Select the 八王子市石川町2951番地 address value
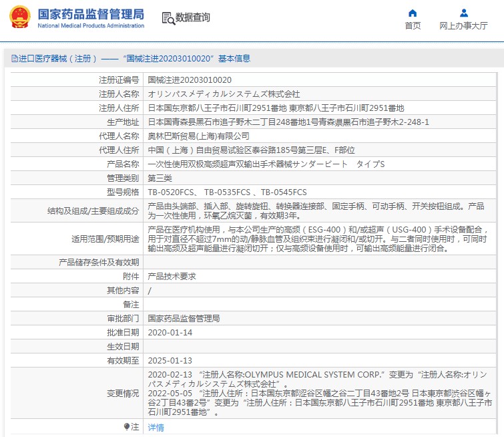This screenshot has height=437, width=504. [x=276, y=108]
